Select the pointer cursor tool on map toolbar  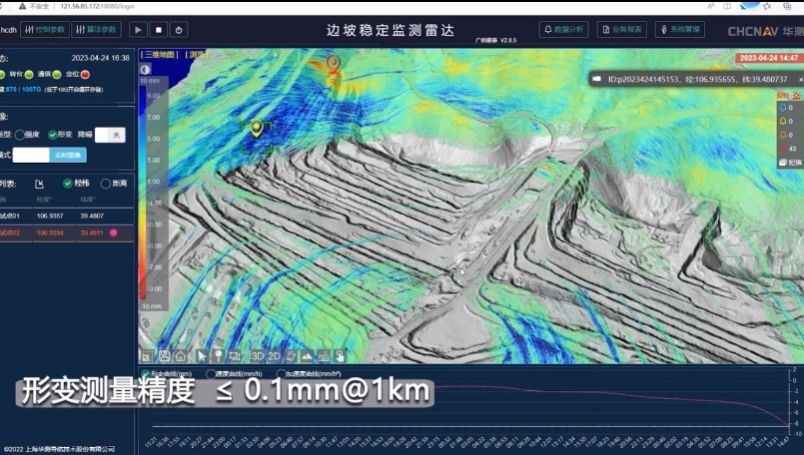pos(202,355)
